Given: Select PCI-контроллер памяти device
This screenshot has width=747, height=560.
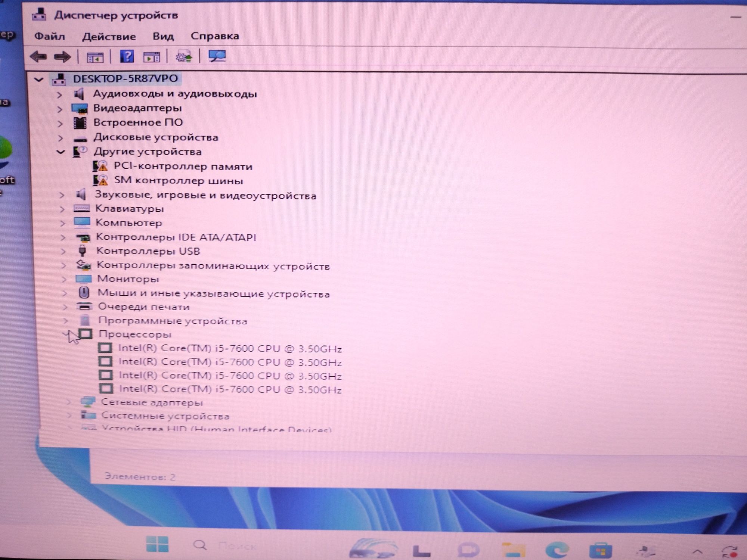Looking at the screenshot, I should pyautogui.click(x=183, y=166).
